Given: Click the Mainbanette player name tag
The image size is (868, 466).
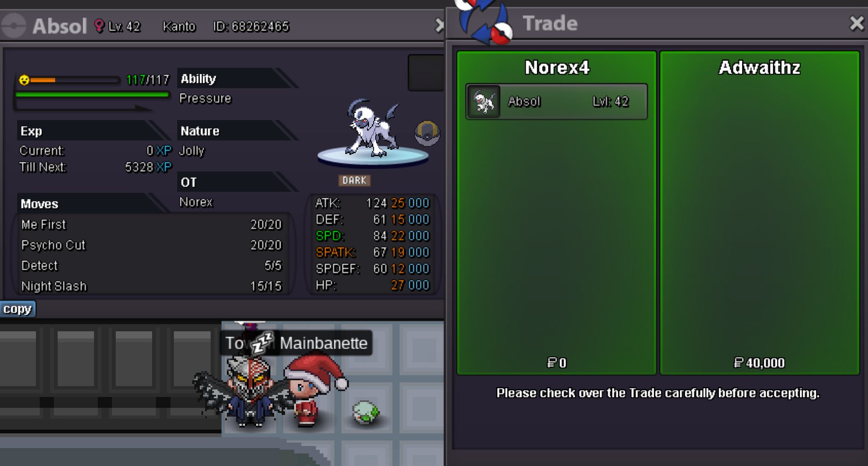Looking at the screenshot, I should click(323, 343).
